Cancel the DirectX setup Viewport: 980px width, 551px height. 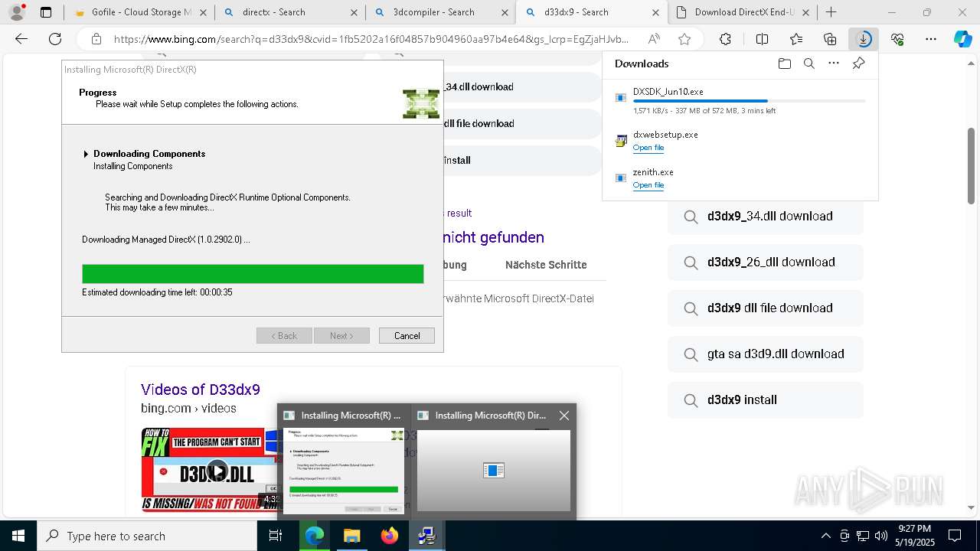click(407, 336)
